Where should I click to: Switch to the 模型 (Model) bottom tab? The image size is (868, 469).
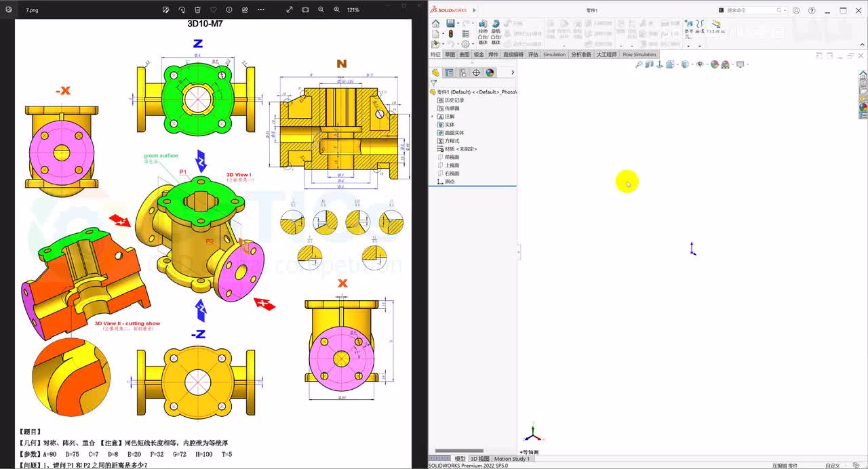460,459
